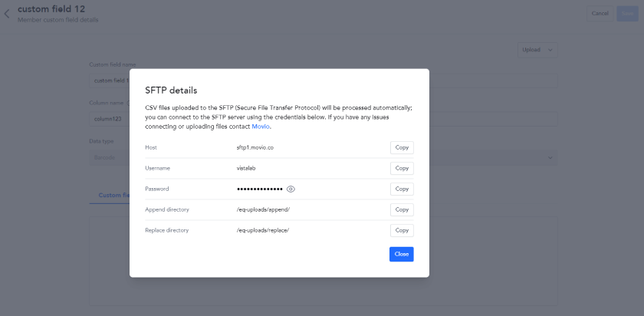
Task: Click the back arrow next to custom field 12
Action: pyautogui.click(x=7, y=14)
